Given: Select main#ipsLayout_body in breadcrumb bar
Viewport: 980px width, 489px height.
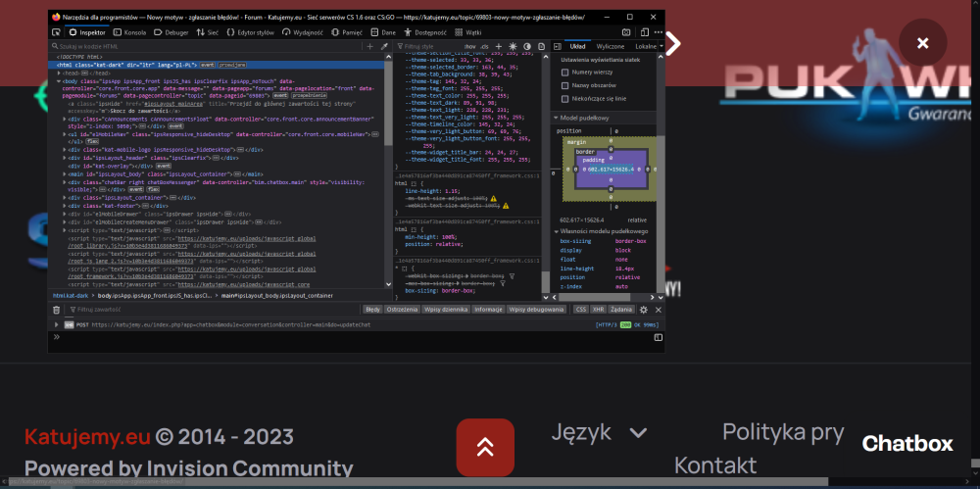Looking at the screenshot, I should 277,295.
